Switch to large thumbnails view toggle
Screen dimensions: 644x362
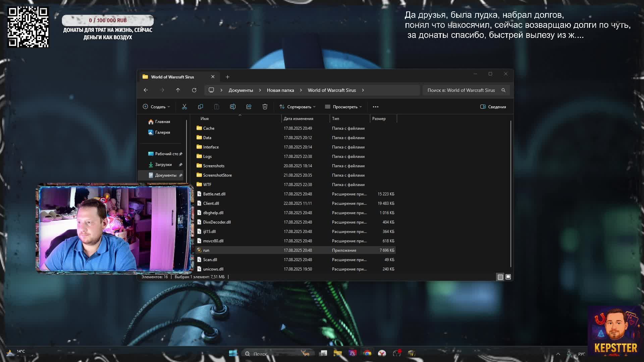click(508, 277)
